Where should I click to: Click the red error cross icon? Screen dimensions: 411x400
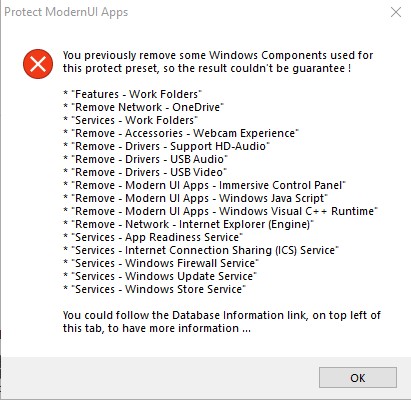coord(38,64)
